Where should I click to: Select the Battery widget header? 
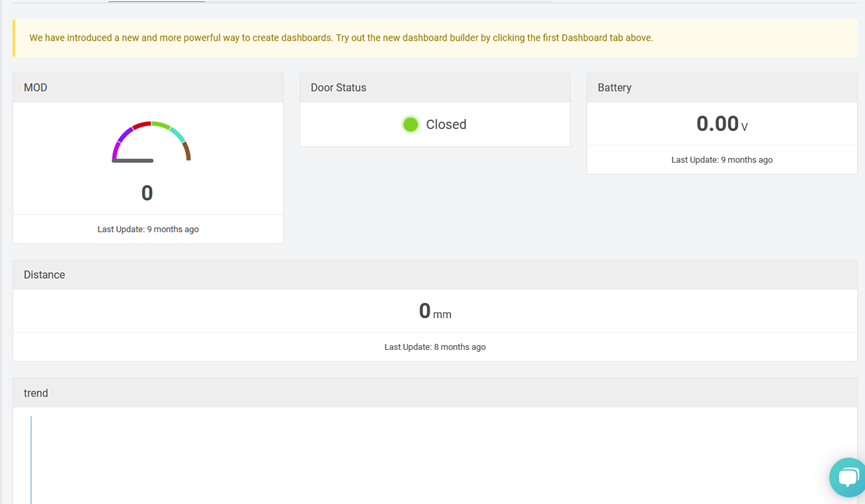(722, 88)
